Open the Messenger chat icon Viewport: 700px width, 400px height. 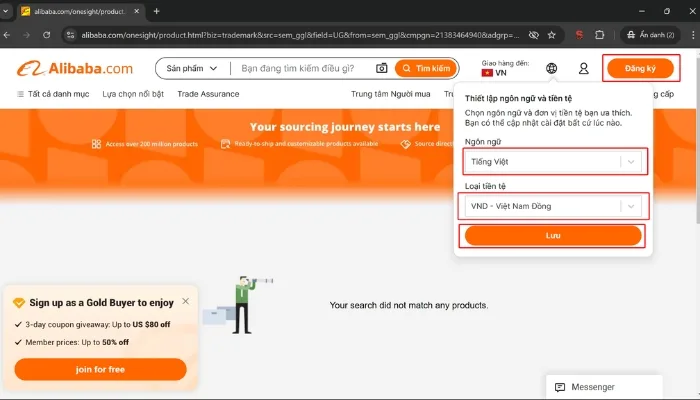(560, 387)
